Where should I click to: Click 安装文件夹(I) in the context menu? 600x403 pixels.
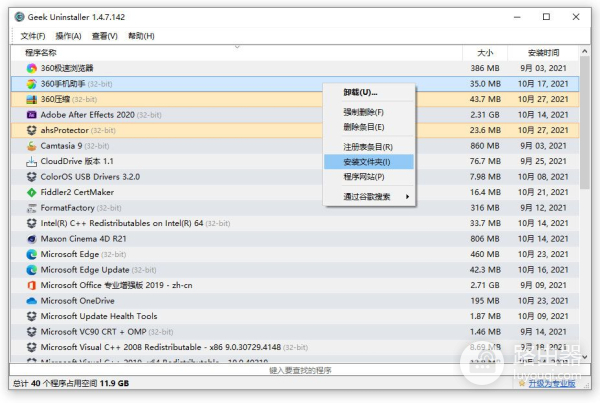(369, 162)
